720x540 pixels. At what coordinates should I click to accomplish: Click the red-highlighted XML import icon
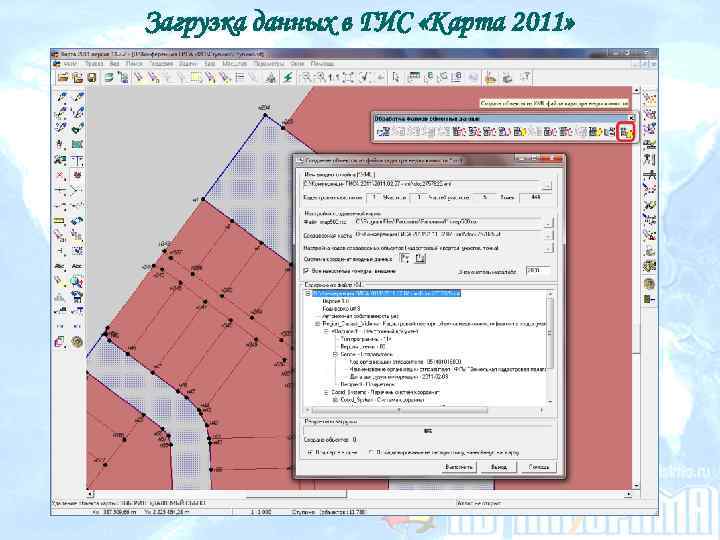[626, 133]
